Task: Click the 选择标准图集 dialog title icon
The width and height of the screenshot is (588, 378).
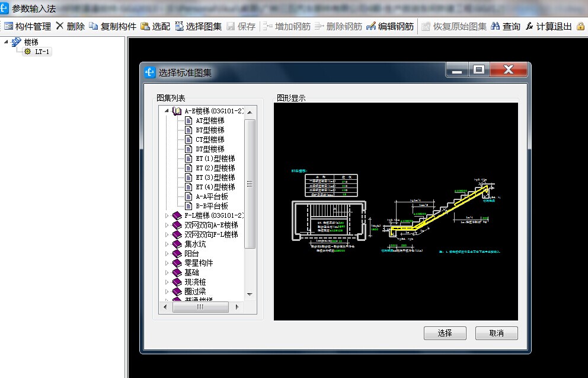Action: point(150,72)
